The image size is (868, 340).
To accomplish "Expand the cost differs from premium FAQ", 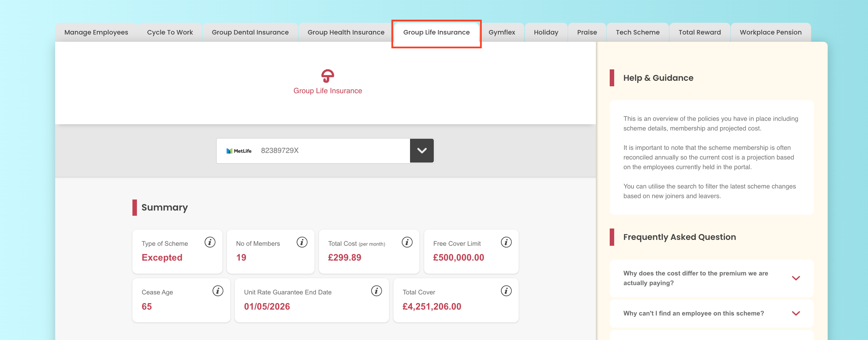I will click(796, 278).
